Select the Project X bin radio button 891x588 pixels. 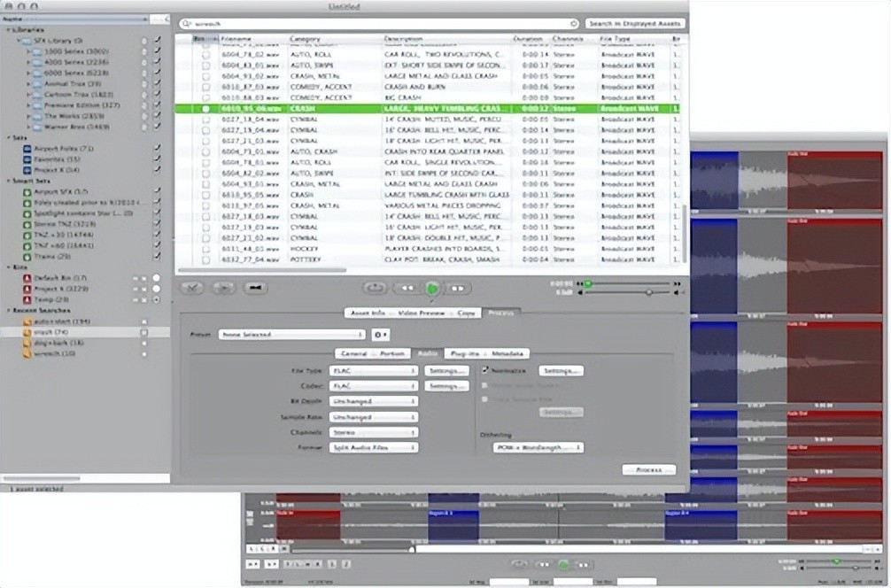pos(156,289)
